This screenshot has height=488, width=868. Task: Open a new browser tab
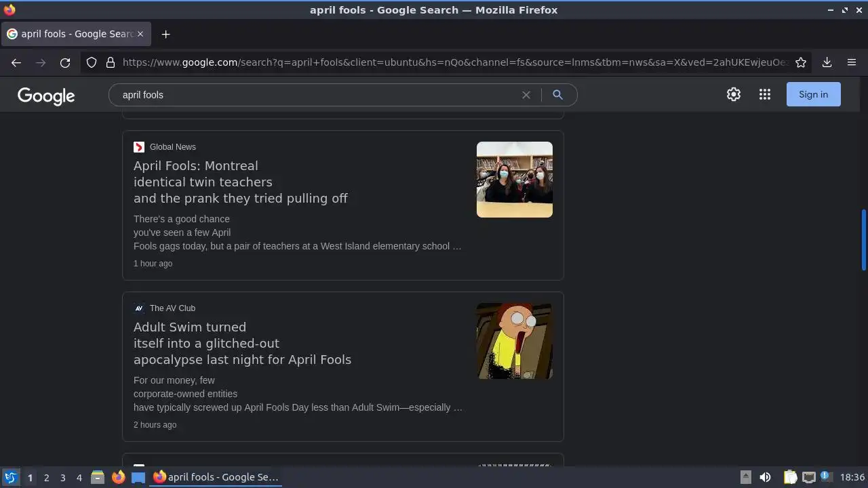click(x=165, y=34)
